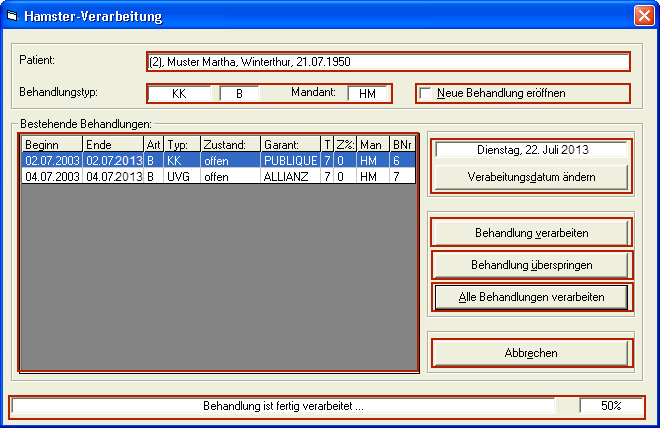The image size is (660, 428).
Task: Click the 02.07.2013 Ende cell
Action: tap(113, 160)
